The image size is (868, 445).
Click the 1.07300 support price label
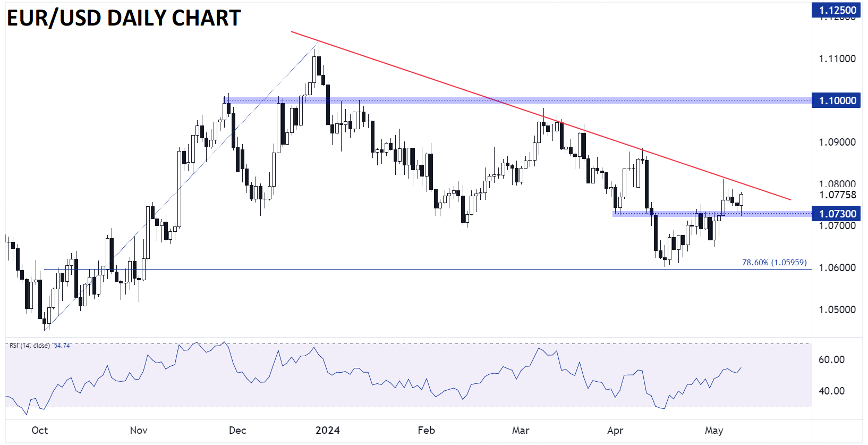836,214
